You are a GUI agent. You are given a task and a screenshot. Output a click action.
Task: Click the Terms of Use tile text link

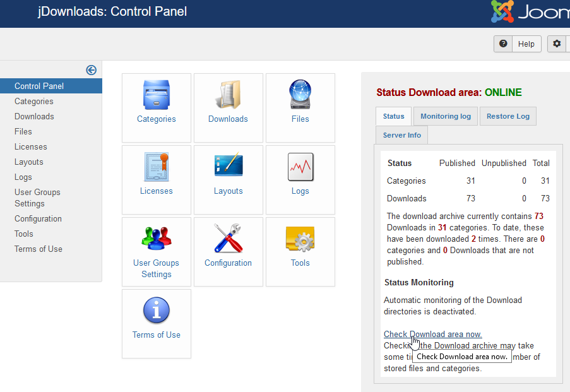pyautogui.click(x=157, y=335)
